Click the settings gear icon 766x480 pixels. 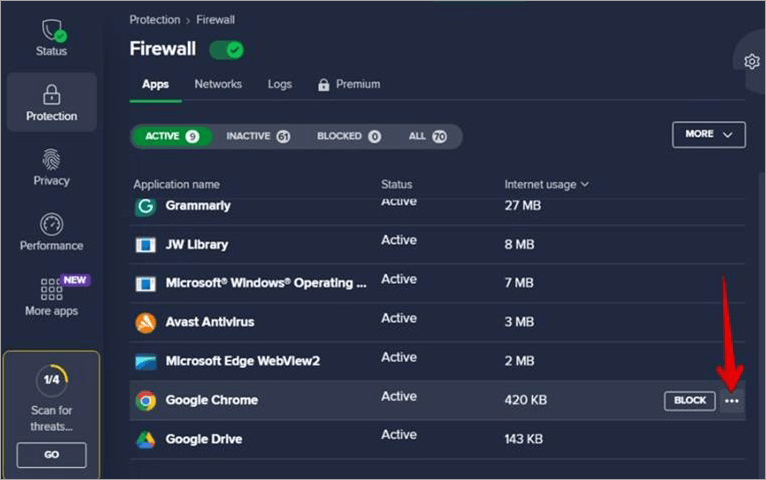(x=752, y=62)
